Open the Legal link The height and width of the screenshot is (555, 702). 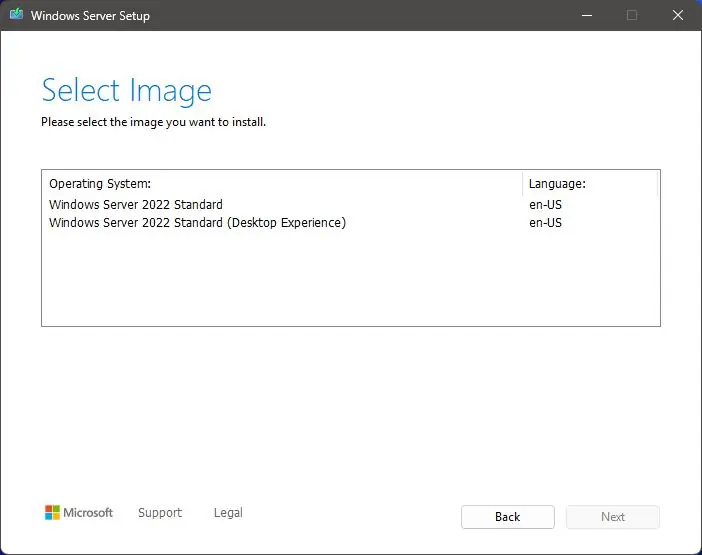pyautogui.click(x=228, y=513)
